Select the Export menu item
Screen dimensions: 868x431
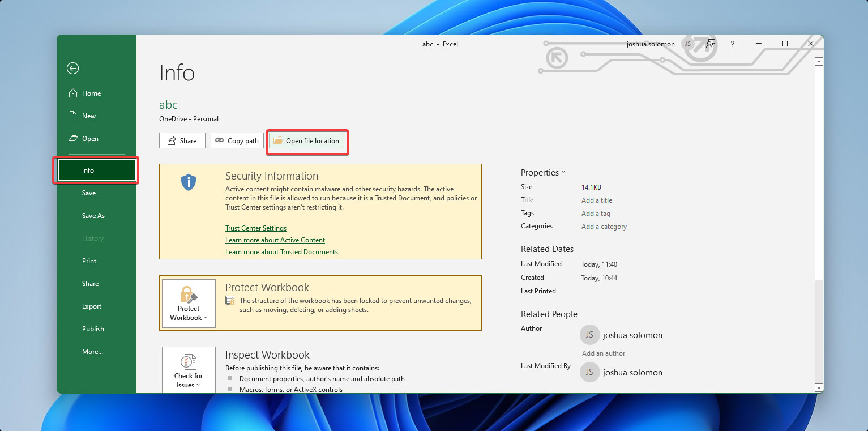point(91,306)
